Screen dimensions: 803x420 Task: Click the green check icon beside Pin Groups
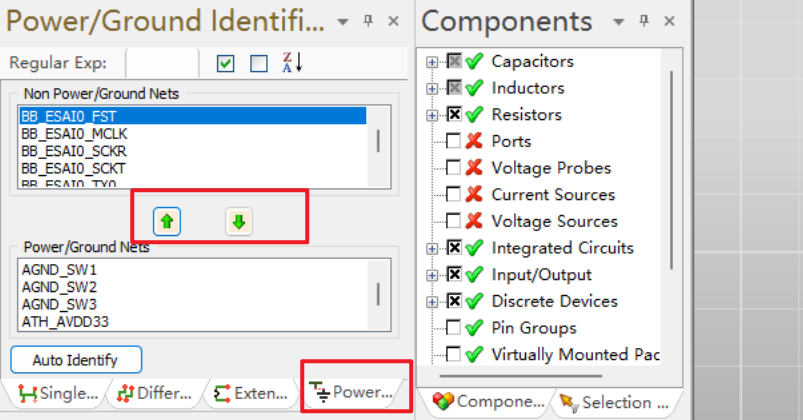pos(474,327)
